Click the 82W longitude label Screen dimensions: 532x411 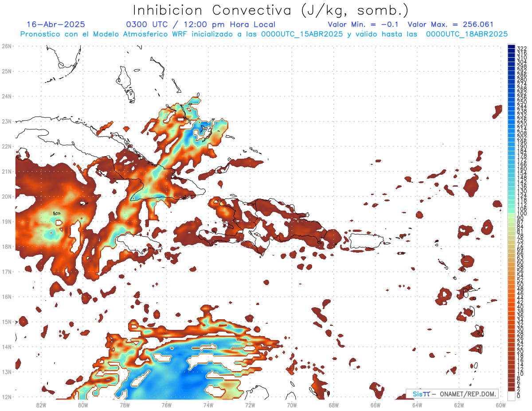[41, 405]
